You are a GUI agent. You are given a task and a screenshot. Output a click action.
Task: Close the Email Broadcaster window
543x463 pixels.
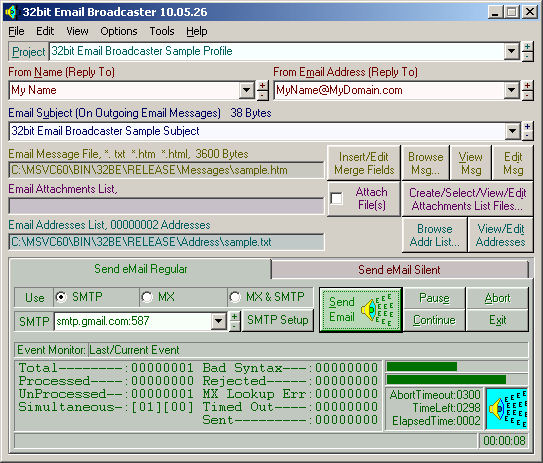(x=530, y=12)
